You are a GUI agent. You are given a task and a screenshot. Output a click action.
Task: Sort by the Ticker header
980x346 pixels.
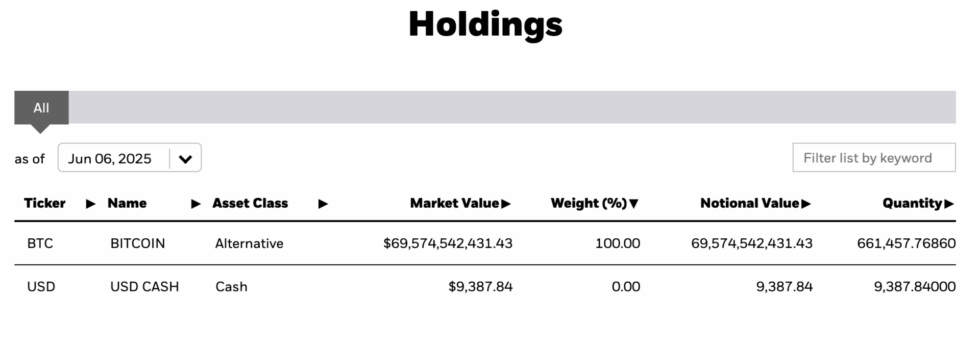pyautogui.click(x=44, y=204)
